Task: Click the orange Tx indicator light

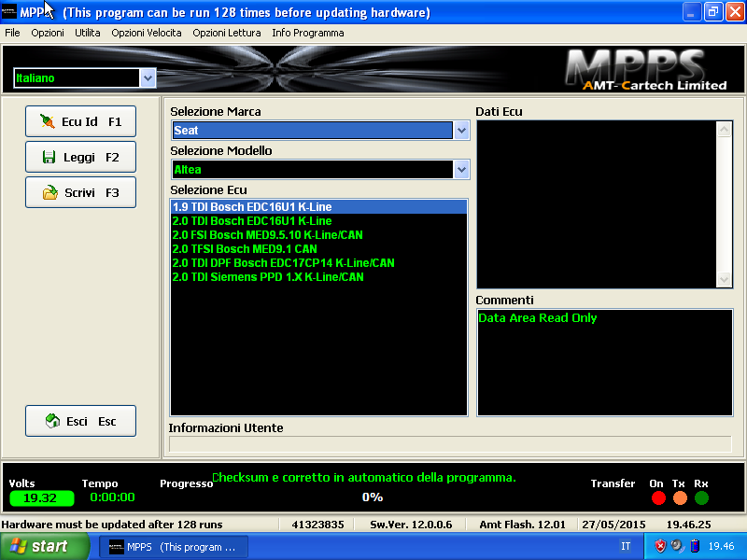Action: 680,498
